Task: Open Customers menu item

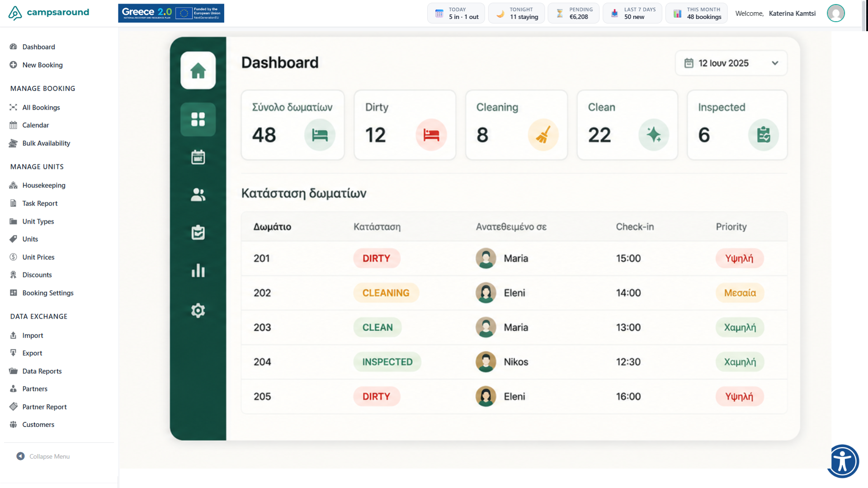Action: pos(38,424)
